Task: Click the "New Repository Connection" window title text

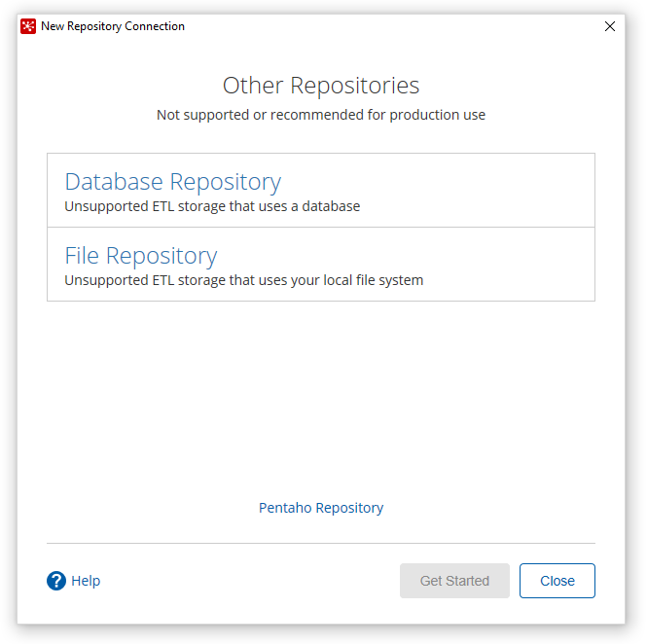Action: pos(113,26)
